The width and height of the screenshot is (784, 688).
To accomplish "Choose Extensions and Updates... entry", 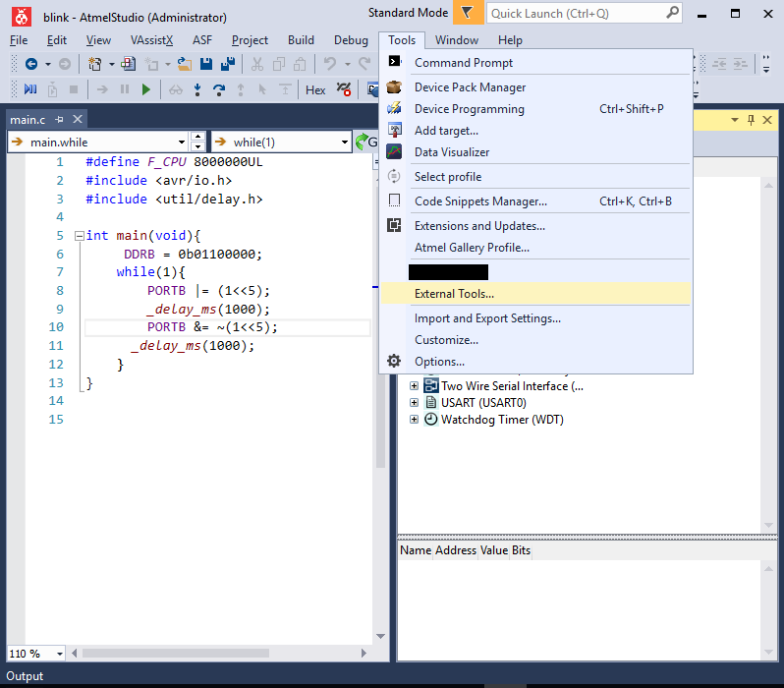I will (x=535, y=226).
